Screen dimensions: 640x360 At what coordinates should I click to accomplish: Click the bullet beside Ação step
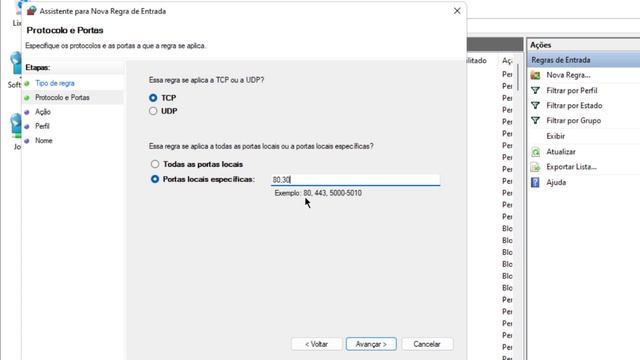coord(27,112)
